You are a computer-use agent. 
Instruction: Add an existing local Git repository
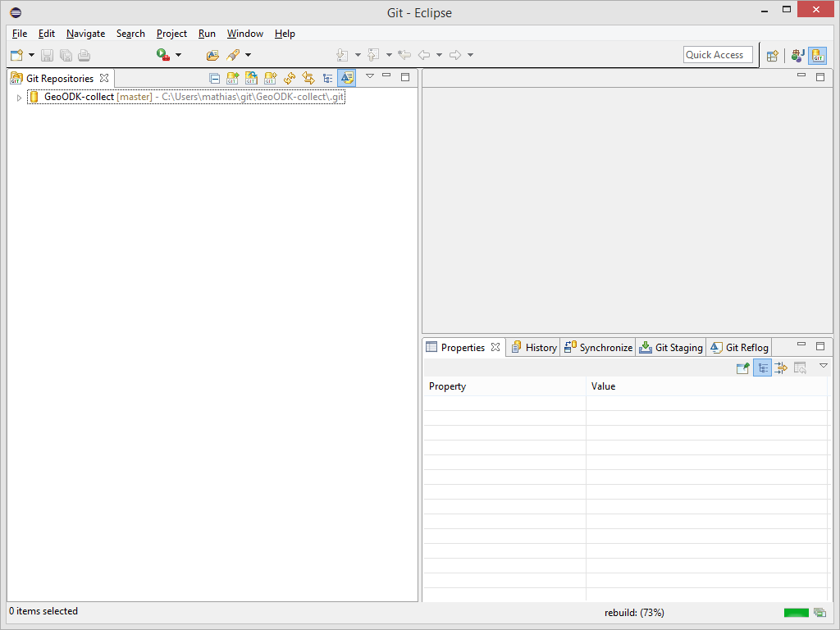232,78
